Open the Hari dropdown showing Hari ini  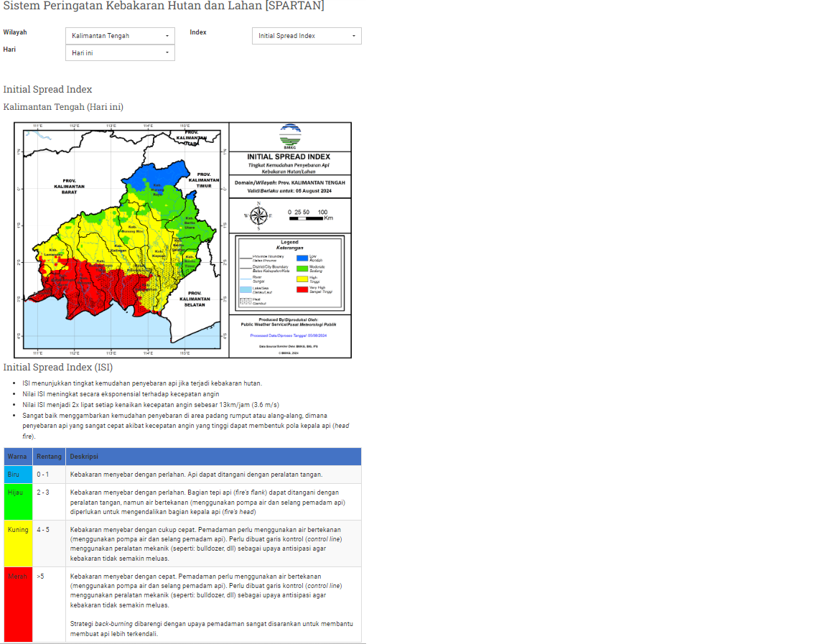point(120,52)
